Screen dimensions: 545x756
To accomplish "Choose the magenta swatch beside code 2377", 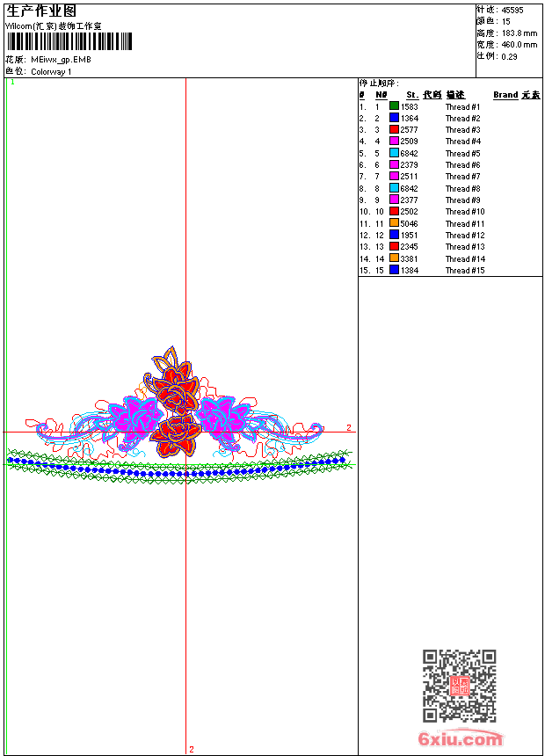I will click(x=394, y=200).
